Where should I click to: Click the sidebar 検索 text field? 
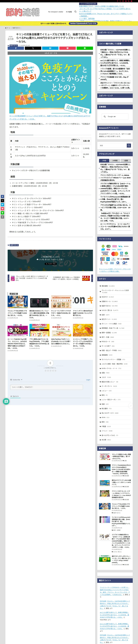click(x=113, y=146)
